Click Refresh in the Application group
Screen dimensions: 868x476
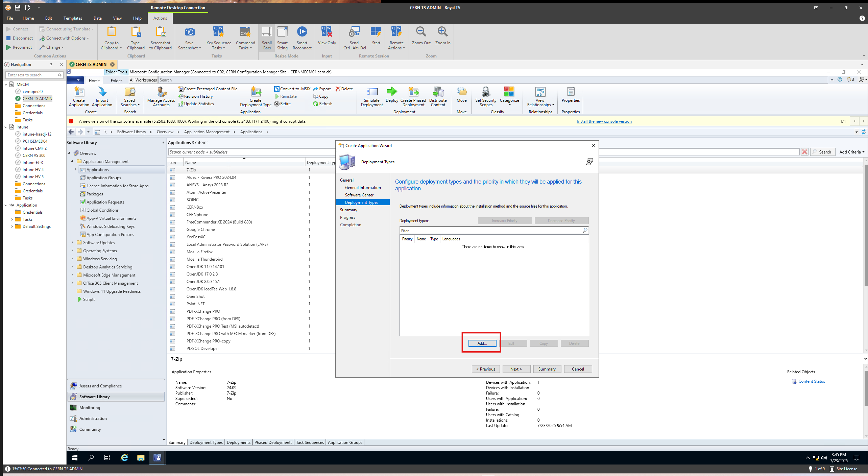click(323, 104)
